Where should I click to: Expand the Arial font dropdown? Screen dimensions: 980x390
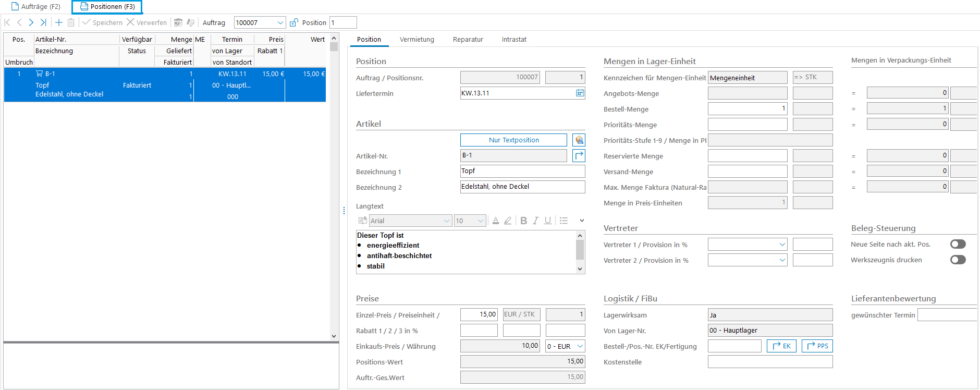(x=446, y=221)
